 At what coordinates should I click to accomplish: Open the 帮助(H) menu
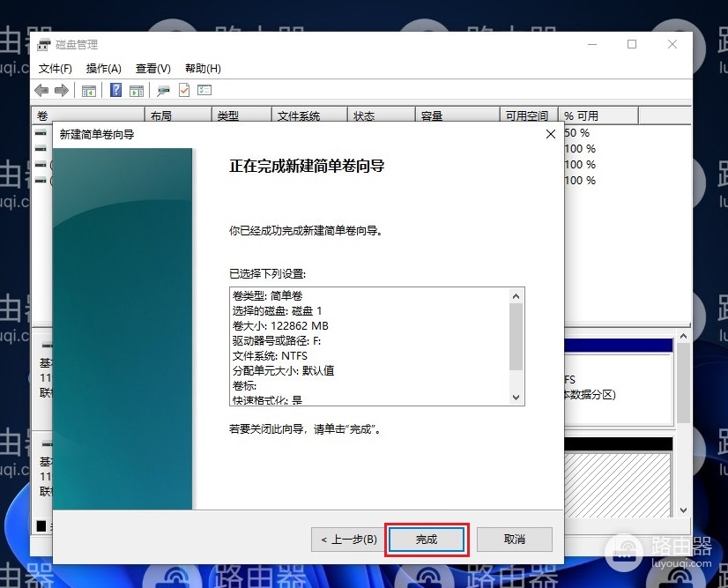click(x=203, y=69)
